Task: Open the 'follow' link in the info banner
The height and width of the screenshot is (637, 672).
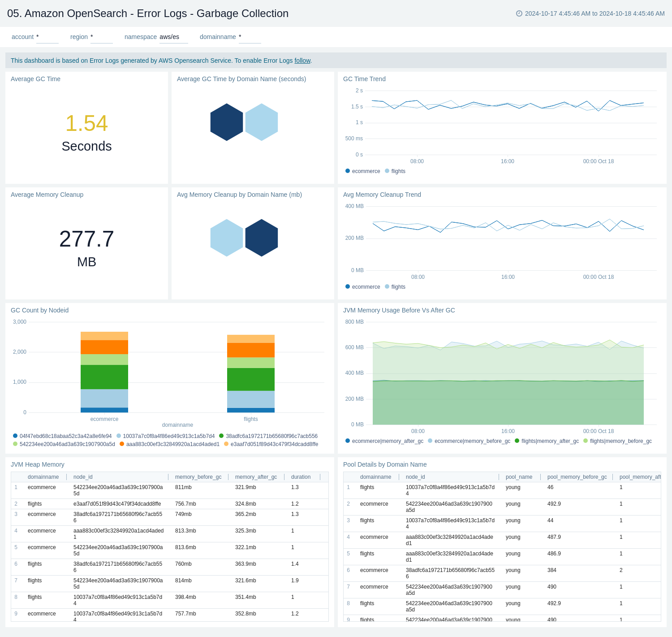Action: pos(302,61)
